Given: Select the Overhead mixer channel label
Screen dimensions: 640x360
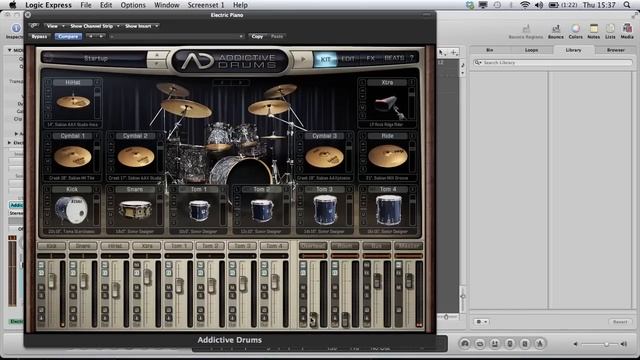Looking at the screenshot, I should pyautogui.click(x=313, y=246).
